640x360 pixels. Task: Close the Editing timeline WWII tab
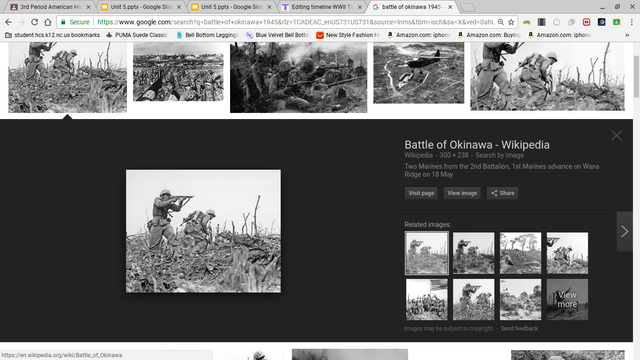(x=360, y=7)
